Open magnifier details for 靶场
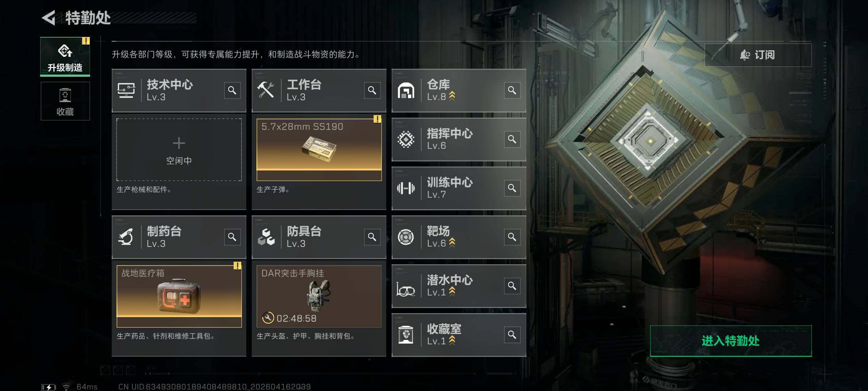 pyautogui.click(x=512, y=237)
